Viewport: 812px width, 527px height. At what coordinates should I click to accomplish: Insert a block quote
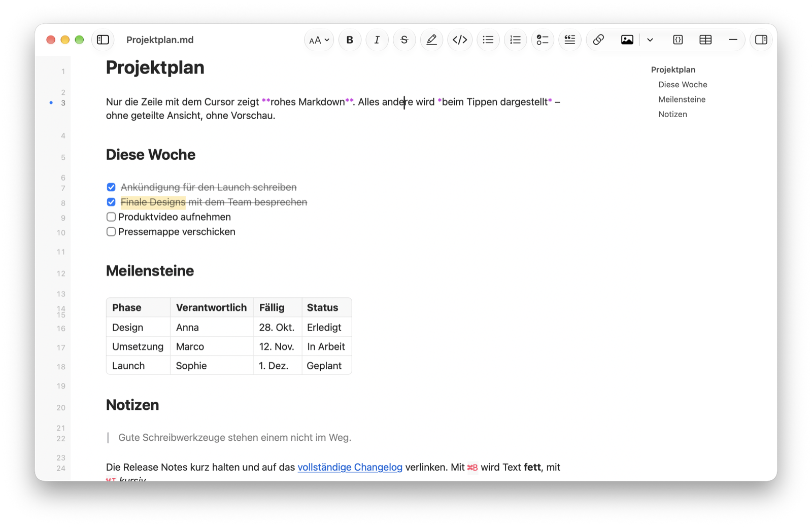pyautogui.click(x=570, y=40)
